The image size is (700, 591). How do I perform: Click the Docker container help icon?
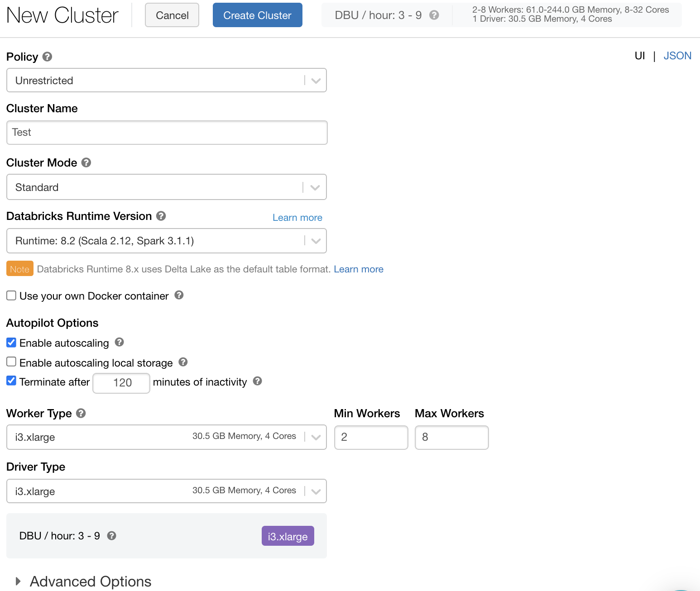click(179, 295)
